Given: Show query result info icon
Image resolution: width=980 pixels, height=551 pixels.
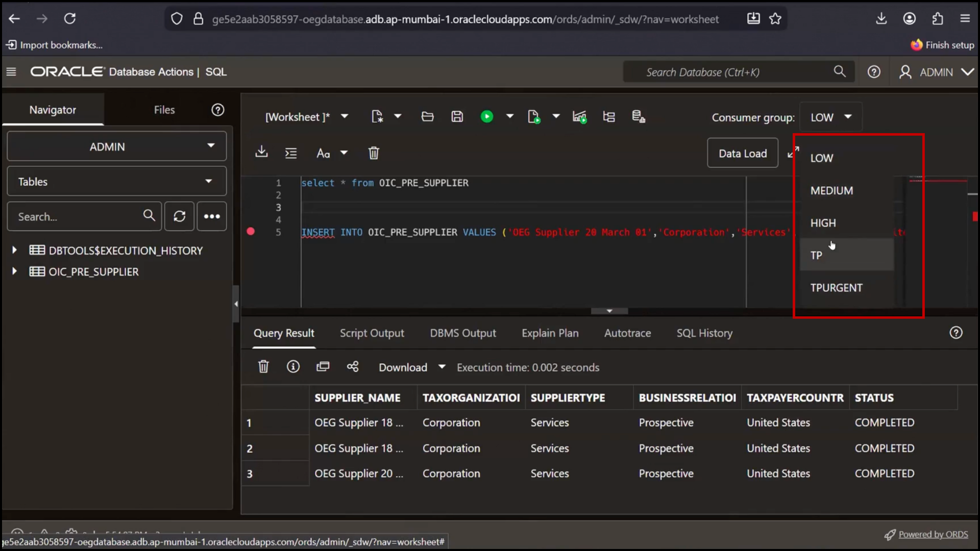Looking at the screenshot, I should coord(293,367).
